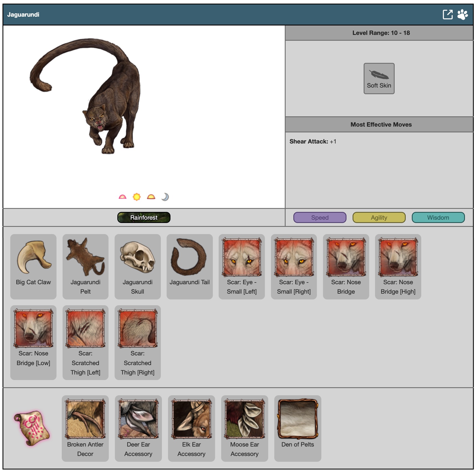The image size is (476, 472).
Task: Click the Rainforest biome badge
Action: pos(144,217)
